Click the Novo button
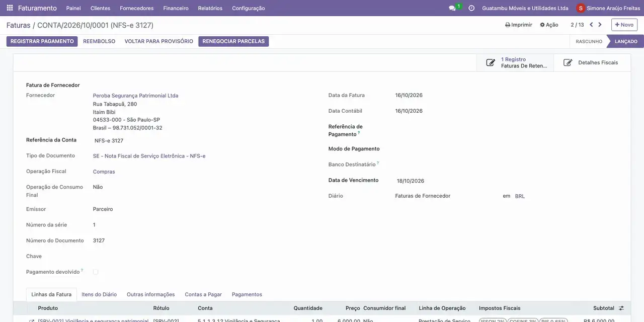The width and height of the screenshot is (644, 322). pos(624,25)
